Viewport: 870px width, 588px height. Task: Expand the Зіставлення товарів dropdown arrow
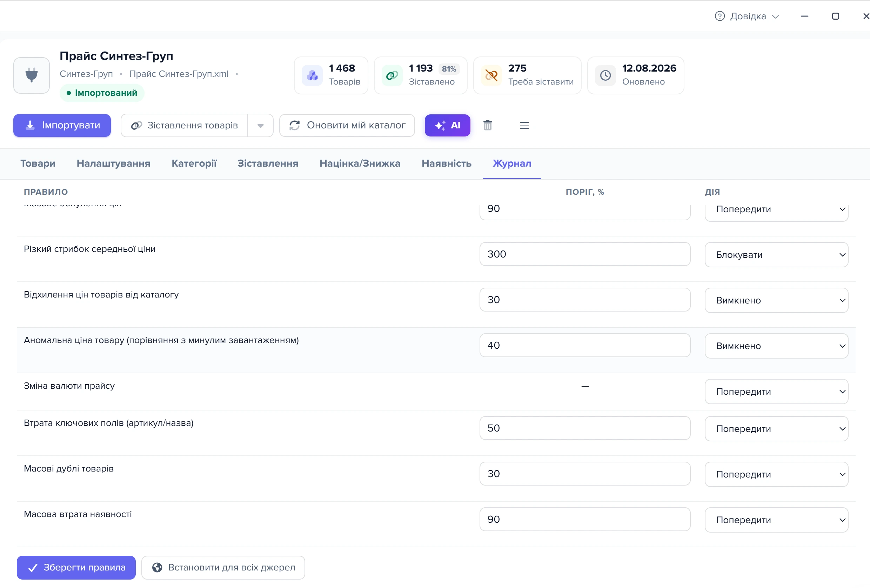(x=261, y=125)
